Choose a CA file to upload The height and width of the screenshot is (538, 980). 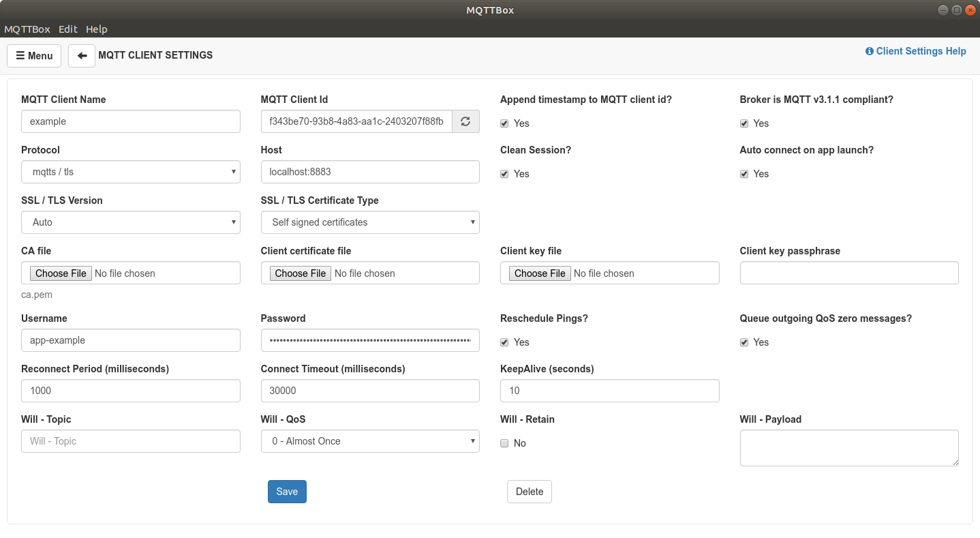coord(60,273)
